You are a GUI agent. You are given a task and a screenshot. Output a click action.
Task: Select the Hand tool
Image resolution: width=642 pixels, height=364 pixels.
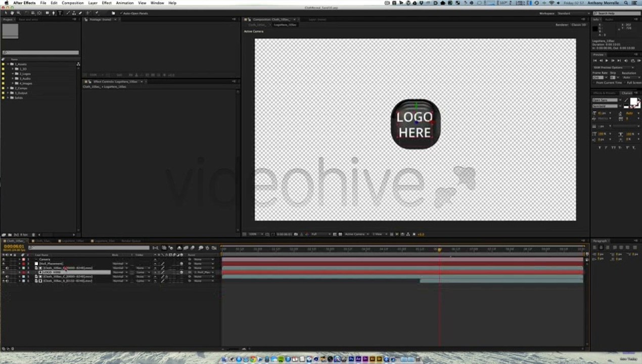(12, 13)
